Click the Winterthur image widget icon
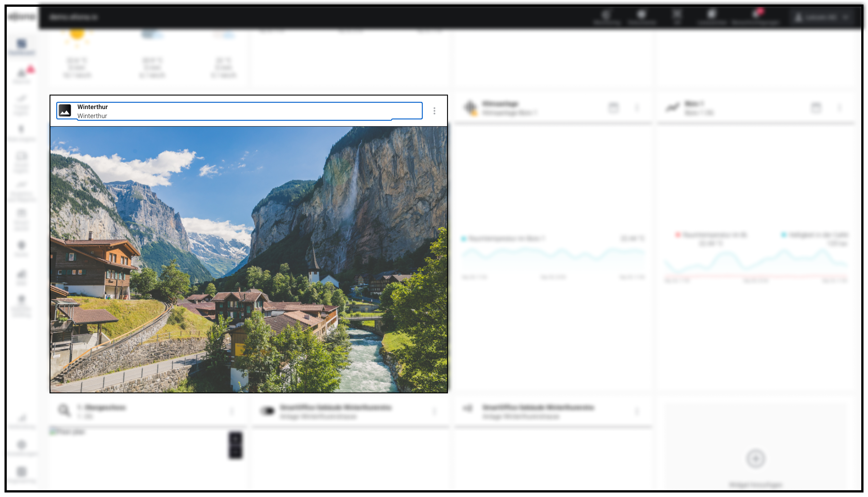Image resolution: width=868 pixels, height=497 pixels. coord(64,111)
